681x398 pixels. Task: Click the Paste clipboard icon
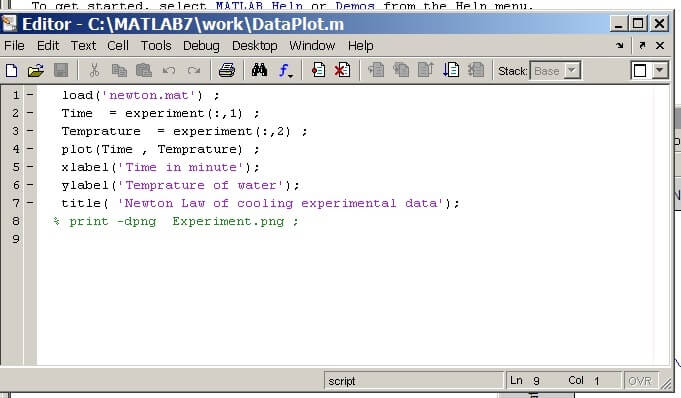click(x=144, y=70)
